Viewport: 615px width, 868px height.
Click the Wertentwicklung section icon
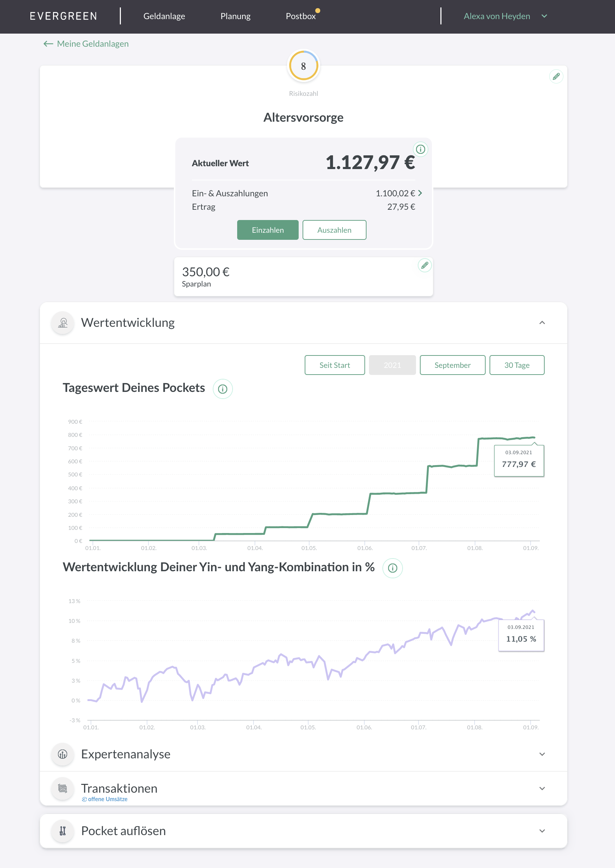63,323
